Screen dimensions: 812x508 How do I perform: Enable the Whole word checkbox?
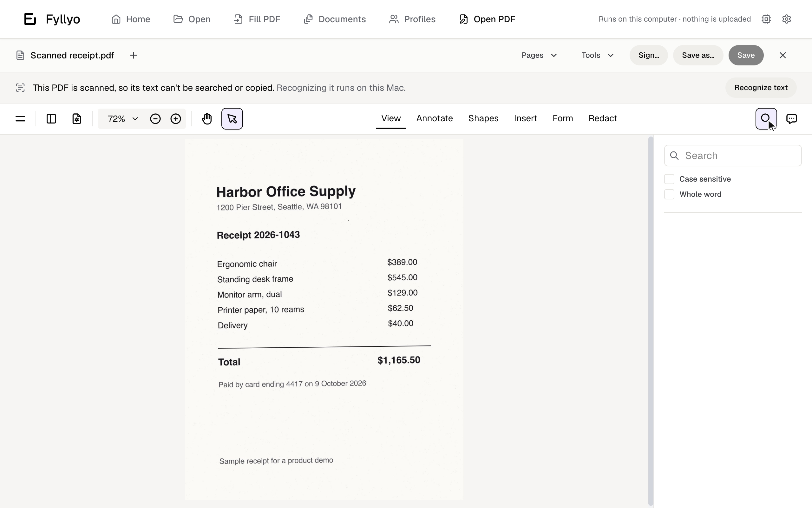tap(669, 194)
